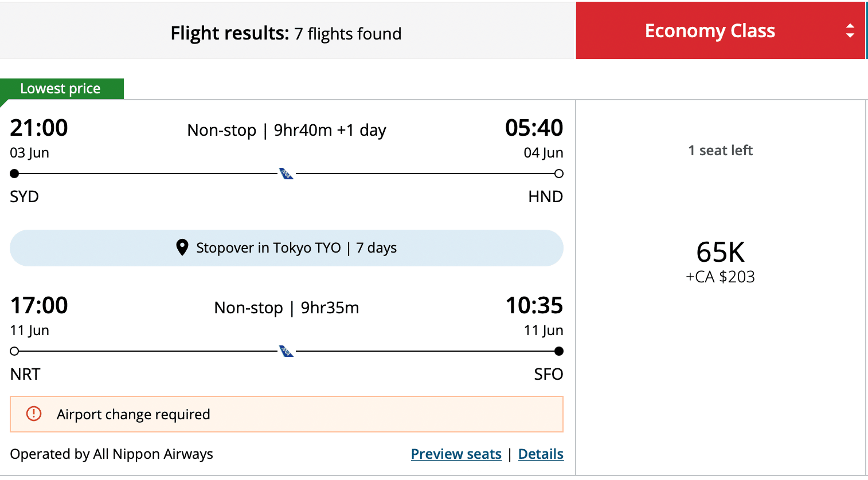Click the Lowest price badge
This screenshot has height=480, width=868.
(61, 89)
